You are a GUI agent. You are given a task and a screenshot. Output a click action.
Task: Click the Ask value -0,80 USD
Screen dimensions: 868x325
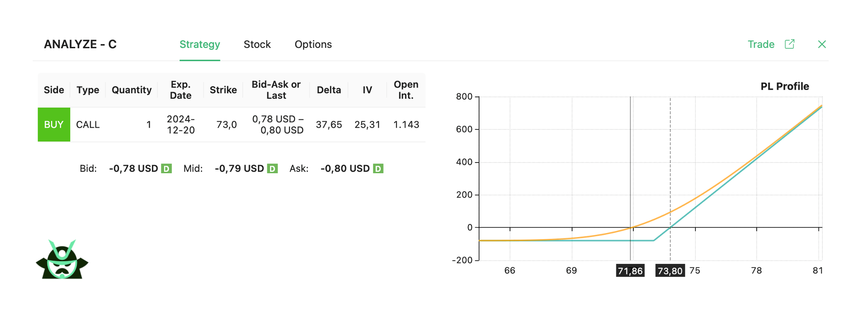click(x=345, y=169)
